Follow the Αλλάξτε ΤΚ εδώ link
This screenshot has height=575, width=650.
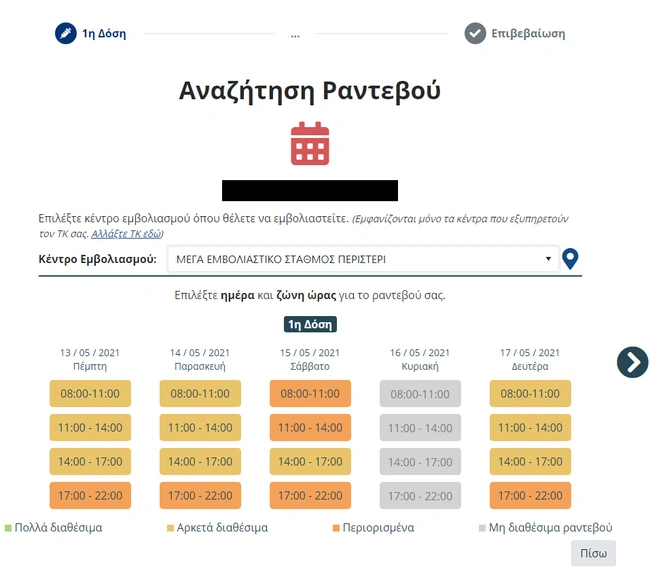pos(126,233)
